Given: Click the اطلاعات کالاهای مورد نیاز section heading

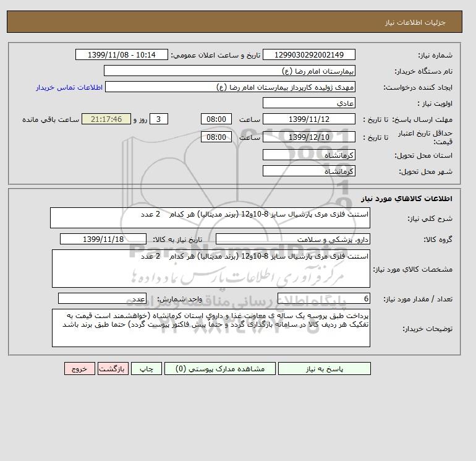Looking at the screenshot, I should (x=407, y=199).
